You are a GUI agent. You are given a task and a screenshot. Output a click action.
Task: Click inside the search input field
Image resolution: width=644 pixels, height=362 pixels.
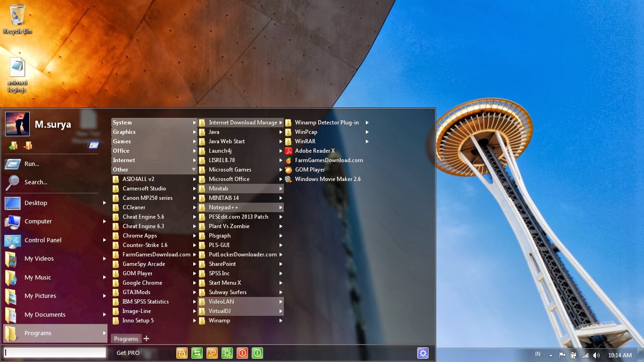pos(55,352)
